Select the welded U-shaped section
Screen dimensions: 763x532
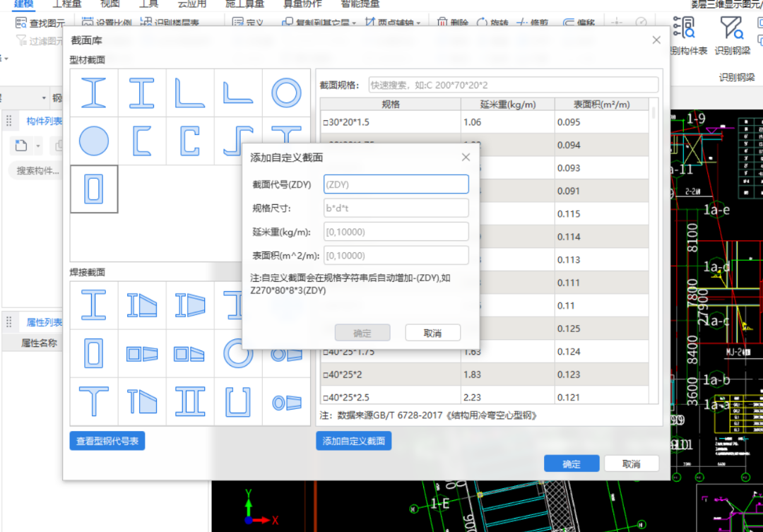click(238, 402)
